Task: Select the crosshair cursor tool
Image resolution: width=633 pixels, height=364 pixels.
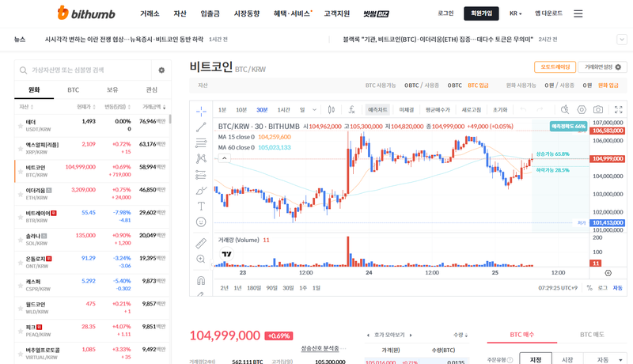Action: coord(201,110)
